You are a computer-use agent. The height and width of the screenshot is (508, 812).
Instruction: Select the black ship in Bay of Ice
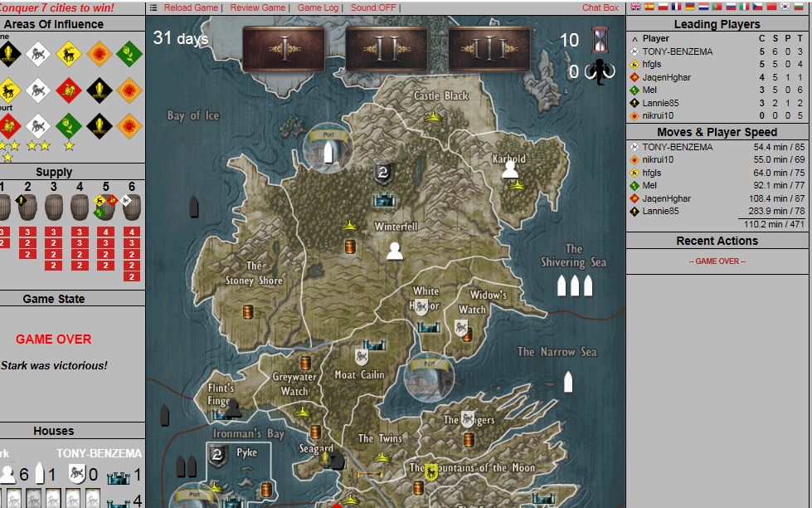coord(194,207)
